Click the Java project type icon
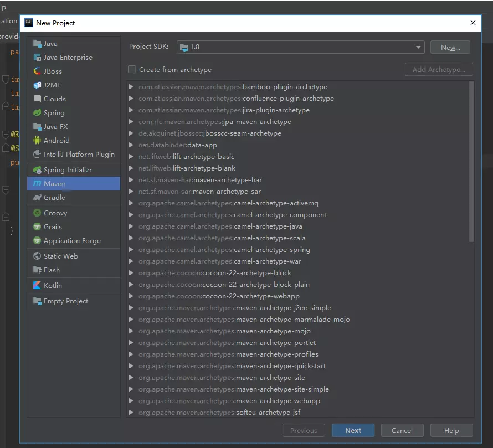This screenshot has width=493, height=448. click(37, 44)
